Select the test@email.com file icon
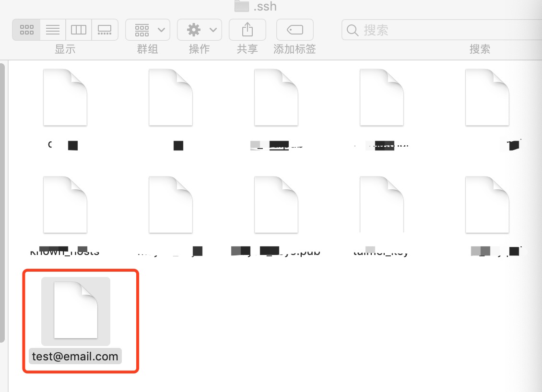 pyautogui.click(x=75, y=311)
